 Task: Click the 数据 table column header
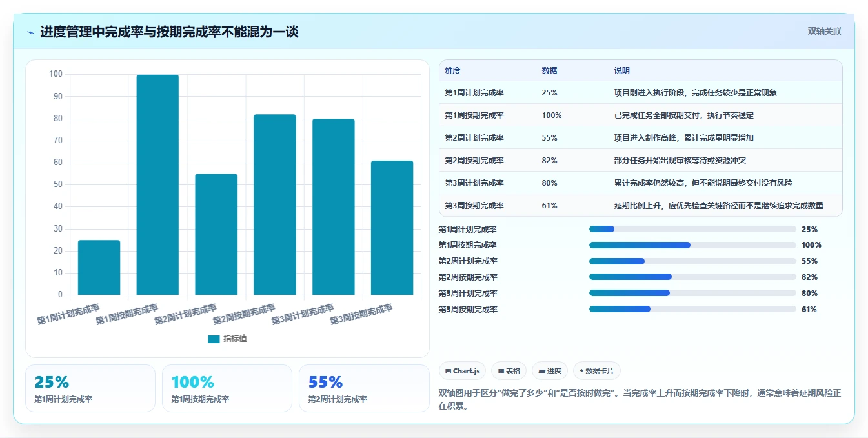pos(549,70)
